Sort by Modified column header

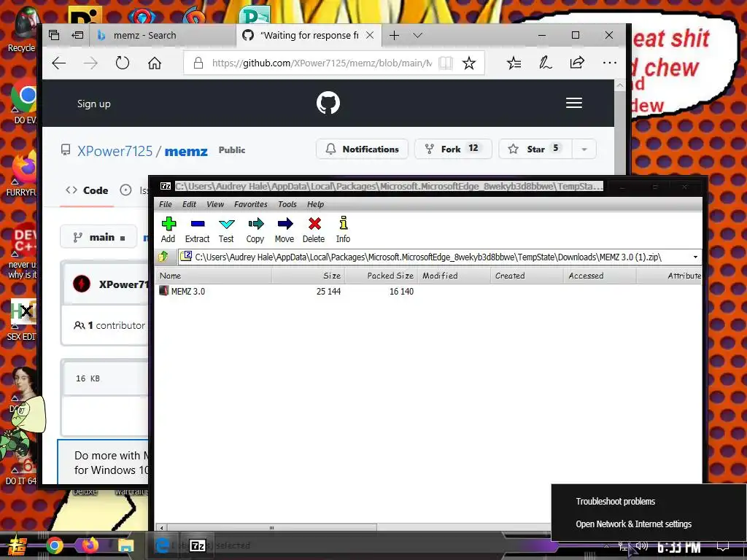click(454, 276)
